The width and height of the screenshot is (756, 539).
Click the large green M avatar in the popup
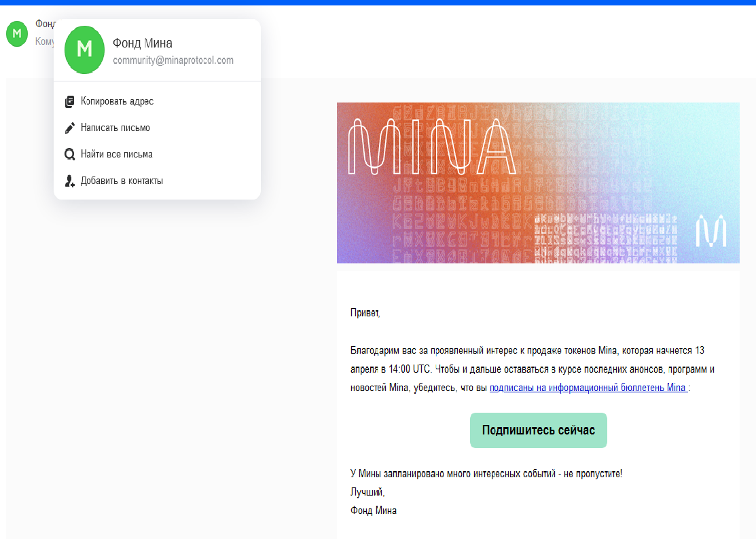(84, 50)
